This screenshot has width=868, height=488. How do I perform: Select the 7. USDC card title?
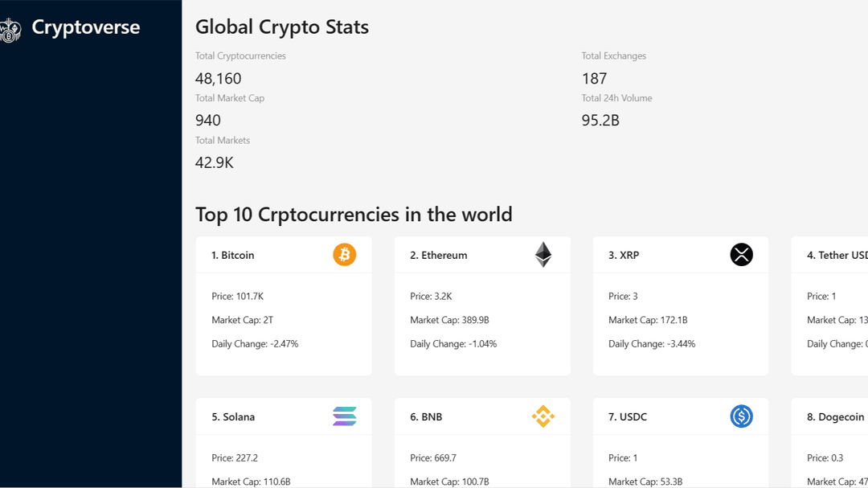628,417
